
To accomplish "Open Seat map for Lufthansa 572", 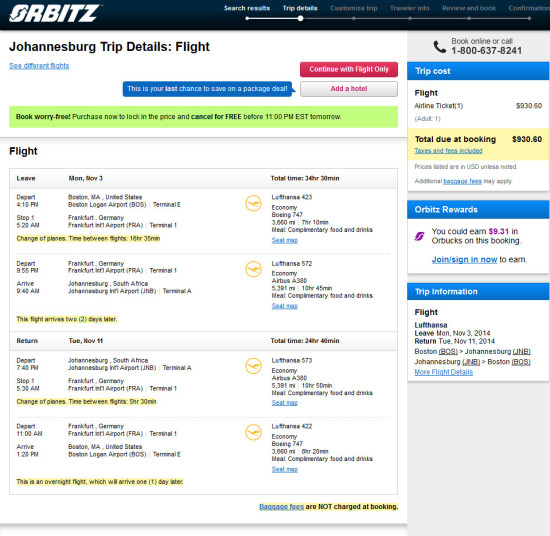I will [x=284, y=306].
